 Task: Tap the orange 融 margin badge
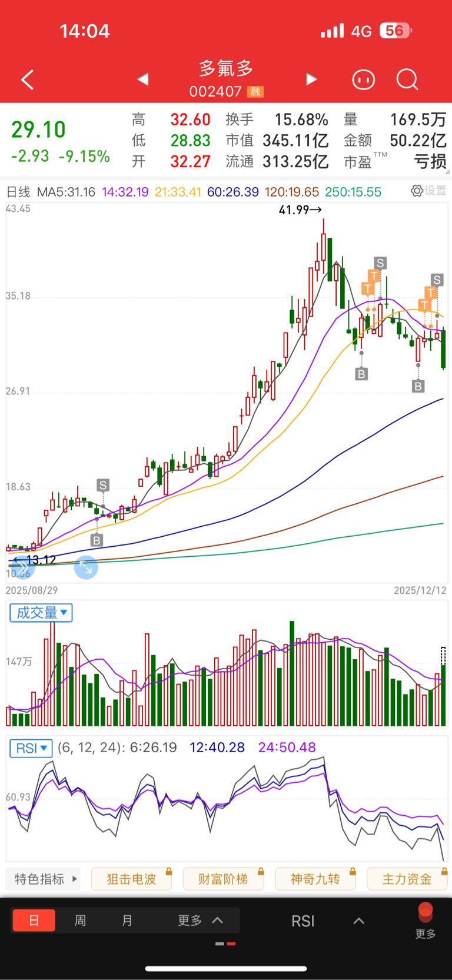coord(255,92)
